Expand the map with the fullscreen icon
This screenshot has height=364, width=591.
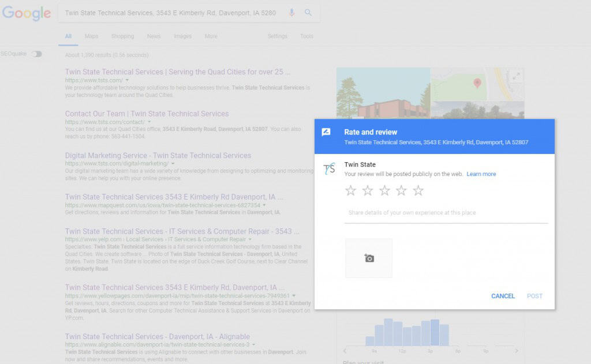click(x=517, y=76)
